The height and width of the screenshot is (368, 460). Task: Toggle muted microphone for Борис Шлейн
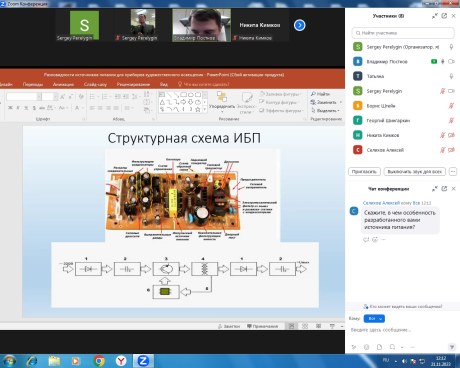tap(451, 106)
